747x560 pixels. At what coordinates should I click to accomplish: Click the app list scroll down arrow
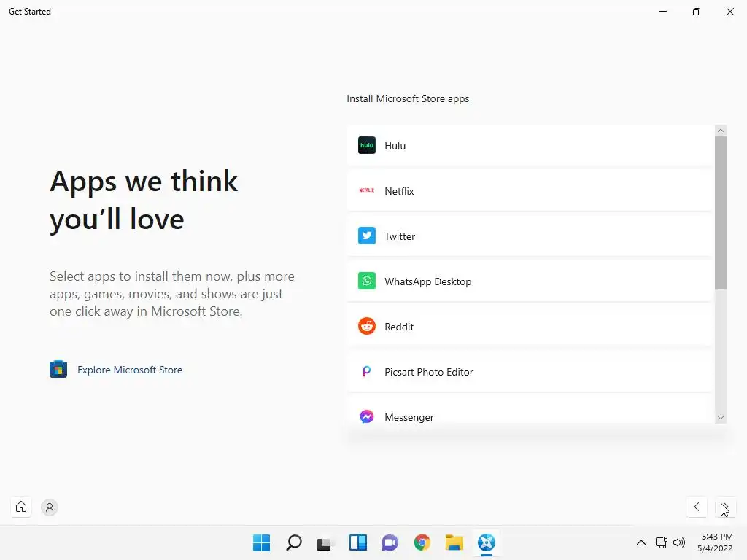[720, 418]
